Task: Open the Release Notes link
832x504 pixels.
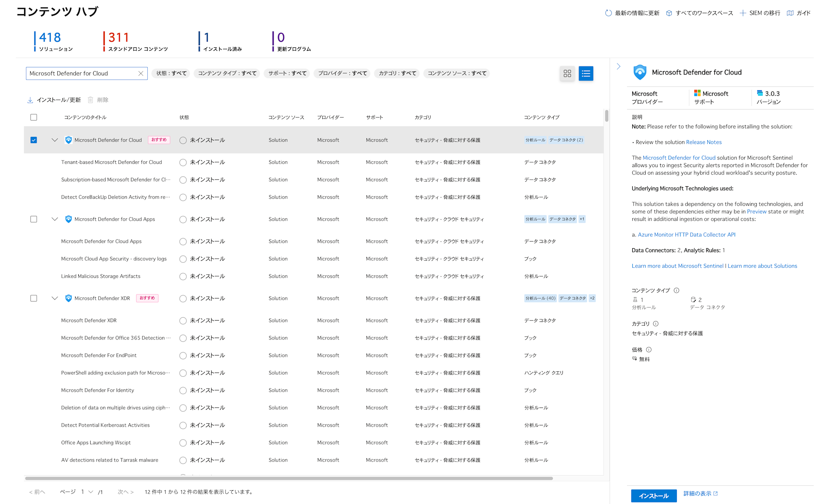Action: 704,142
